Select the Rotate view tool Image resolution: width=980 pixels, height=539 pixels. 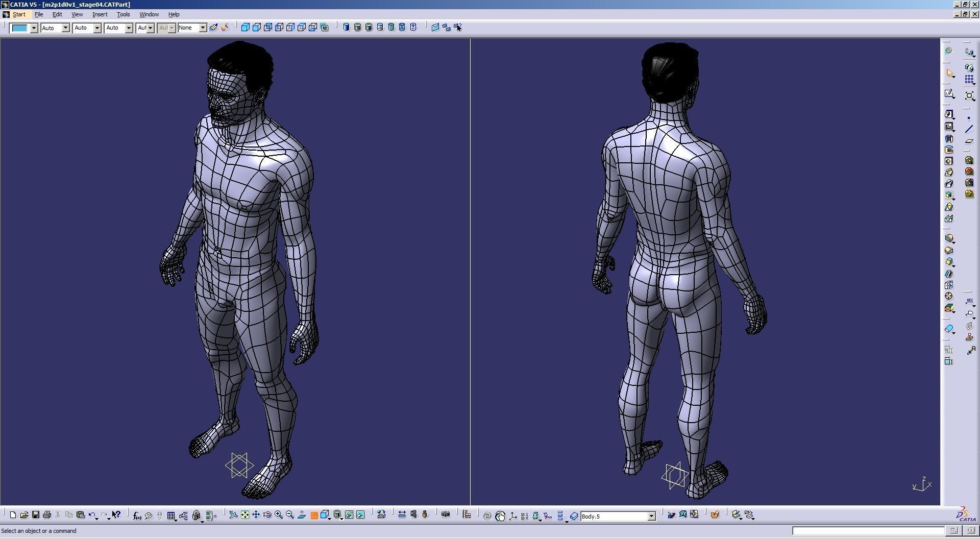coord(267,515)
